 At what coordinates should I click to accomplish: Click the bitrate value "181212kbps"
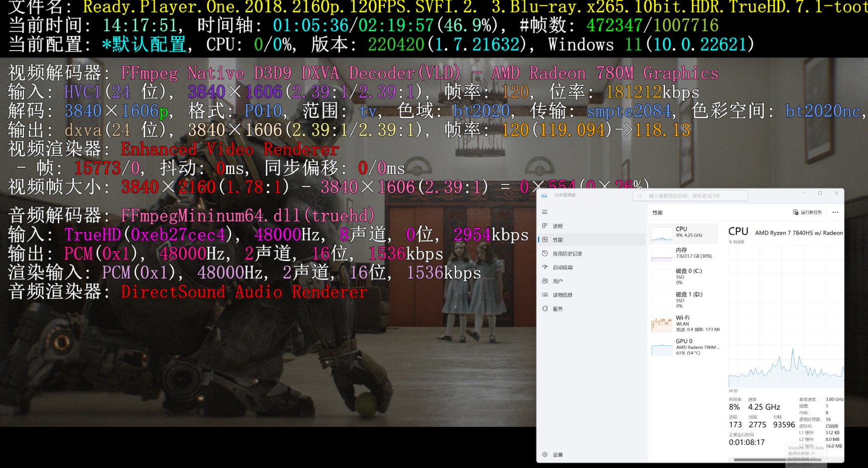click(653, 92)
